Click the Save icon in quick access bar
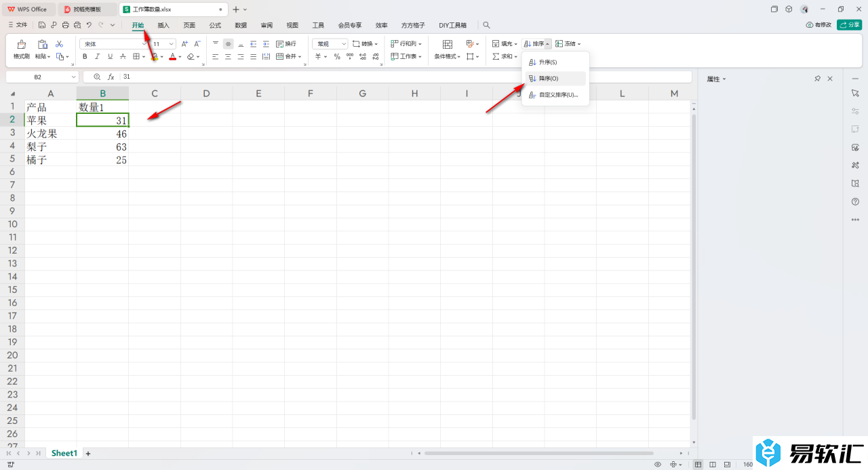 [x=42, y=25]
